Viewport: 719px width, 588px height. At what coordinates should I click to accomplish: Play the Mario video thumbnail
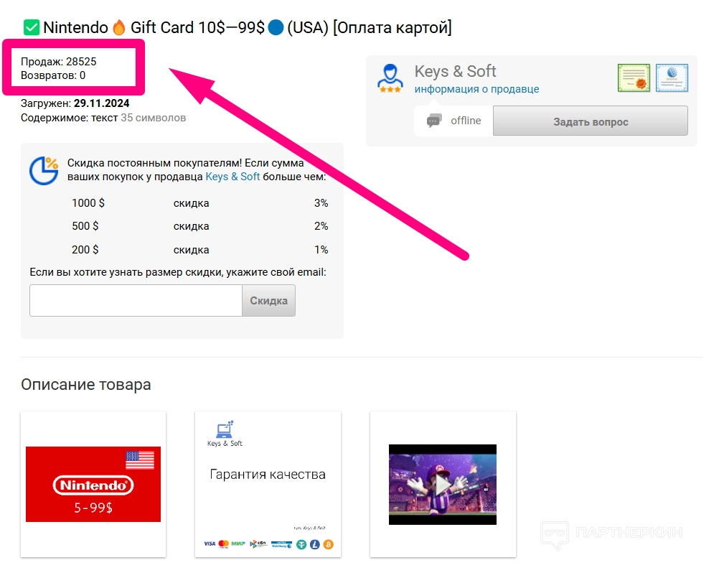point(443,485)
